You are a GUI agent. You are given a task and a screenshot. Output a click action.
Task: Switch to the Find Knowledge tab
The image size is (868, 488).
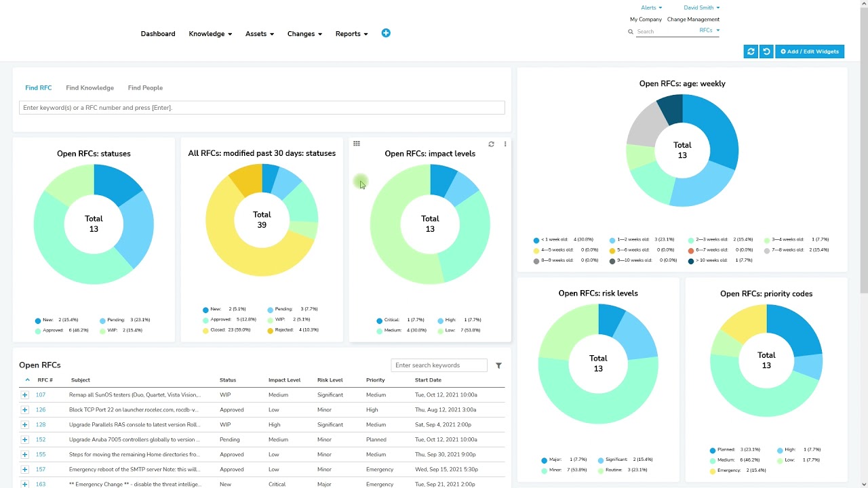click(x=90, y=88)
